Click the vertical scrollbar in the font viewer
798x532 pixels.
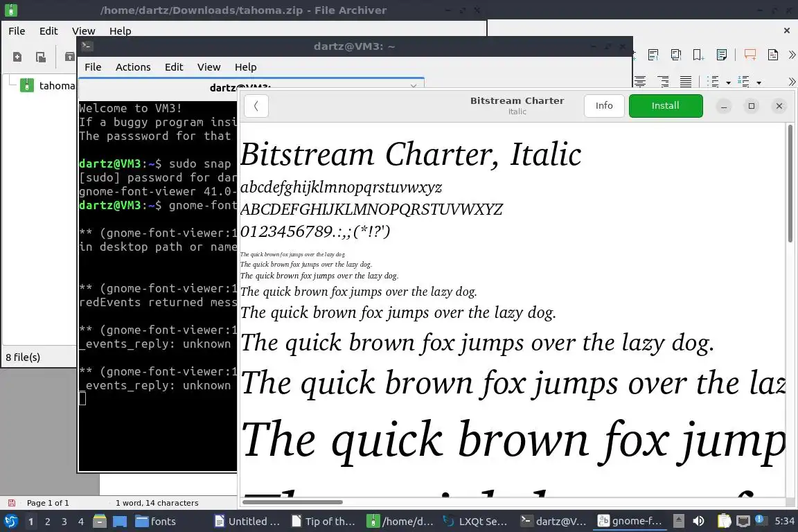point(790,184)
